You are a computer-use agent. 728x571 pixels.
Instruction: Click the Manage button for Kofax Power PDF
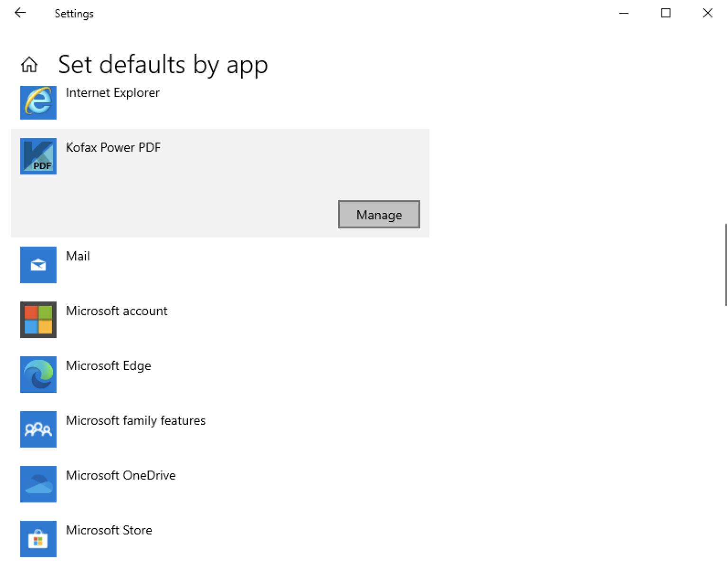(378, 214)
